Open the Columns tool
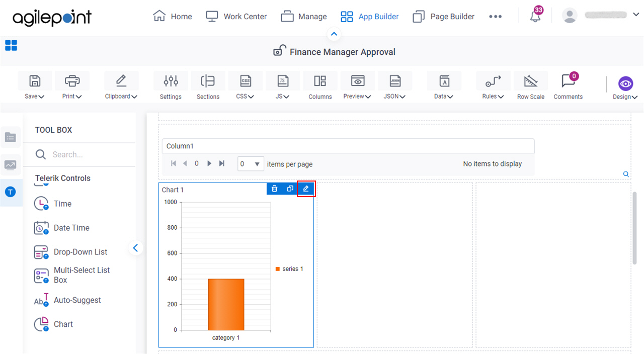This screenshot has height=354, width=644. 320,85
